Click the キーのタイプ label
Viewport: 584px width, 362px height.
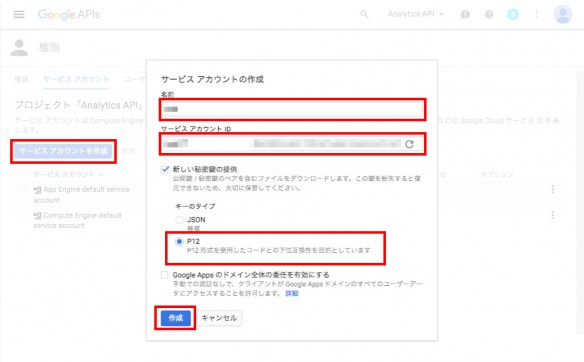pyautogui.click(x=195, y=206)
